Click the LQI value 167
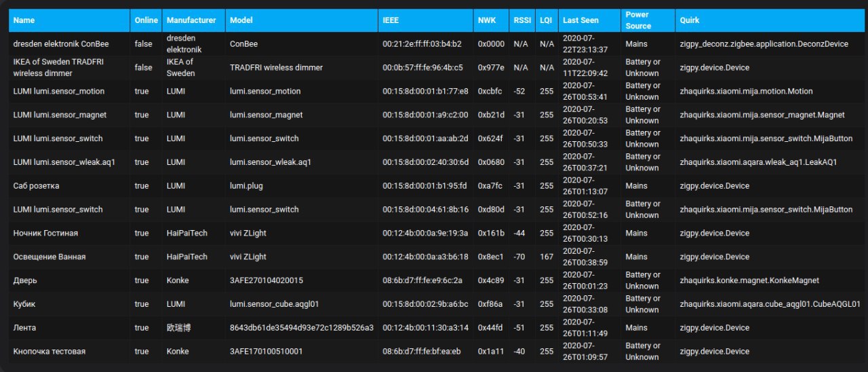868x372 pixels. (x=547, y=257)
